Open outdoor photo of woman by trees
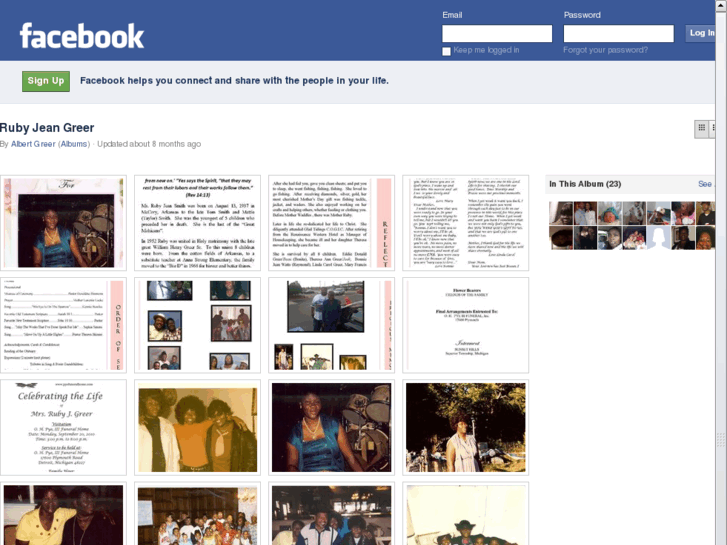 [x=466, y=427]
